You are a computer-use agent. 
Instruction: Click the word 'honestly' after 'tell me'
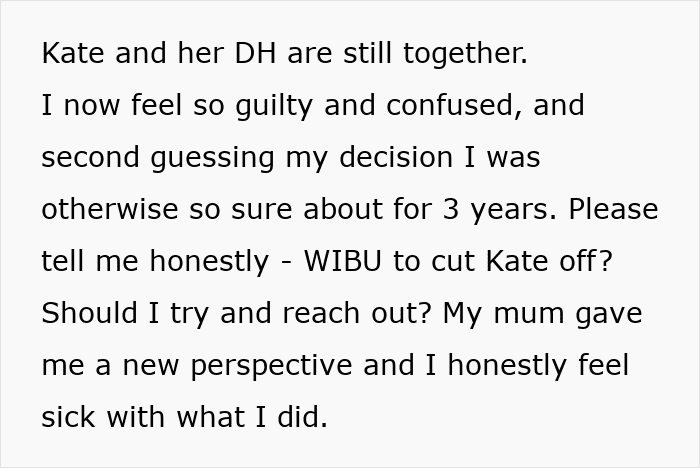209,262
